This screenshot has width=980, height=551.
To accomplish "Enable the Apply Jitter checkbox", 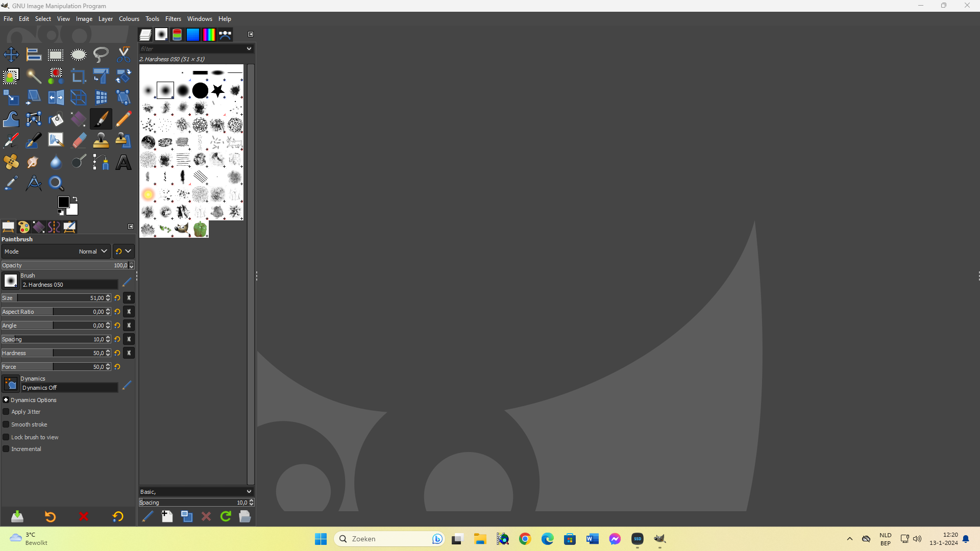I will 6,411.
